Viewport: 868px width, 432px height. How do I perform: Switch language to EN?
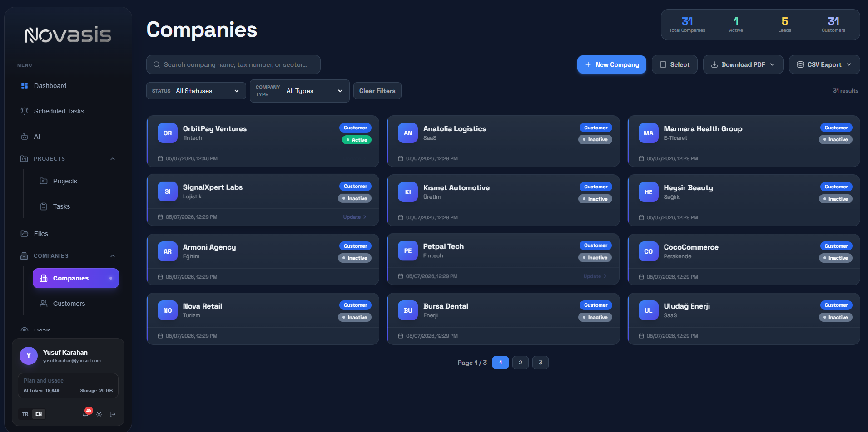click(39, 414)
